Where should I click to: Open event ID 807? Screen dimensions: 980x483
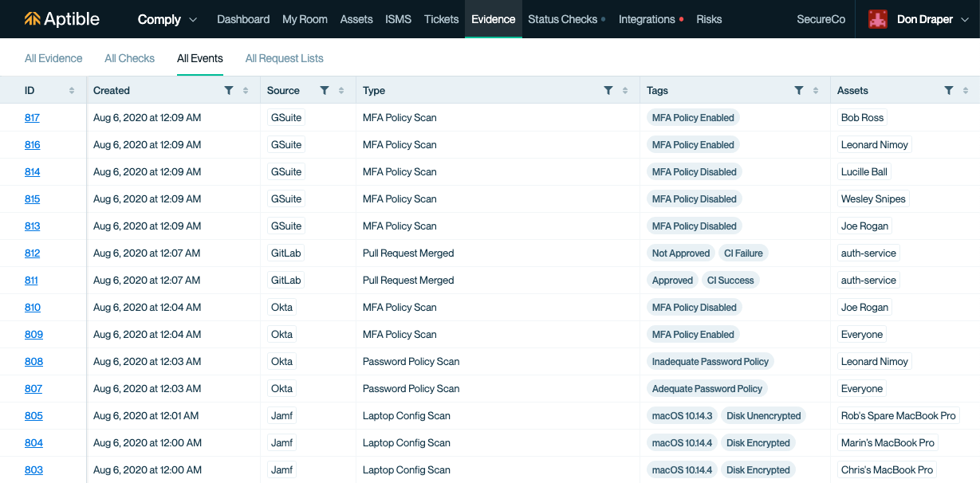(33, 389)
